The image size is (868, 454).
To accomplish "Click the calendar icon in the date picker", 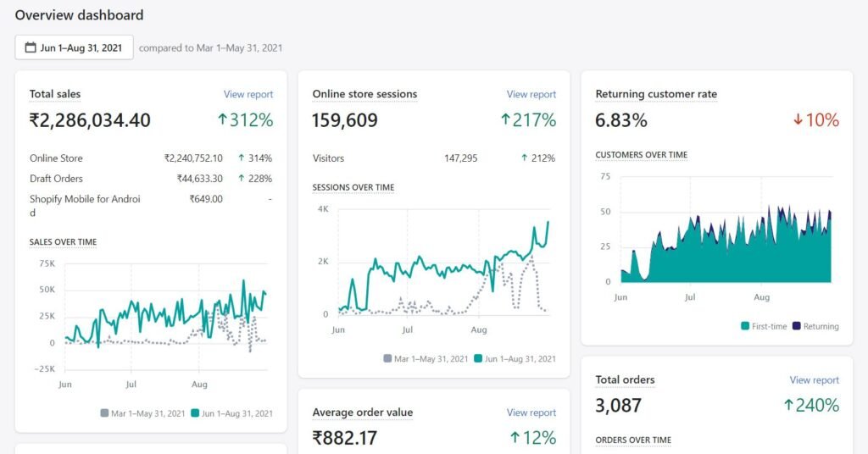I will click(x=31, y=48).
